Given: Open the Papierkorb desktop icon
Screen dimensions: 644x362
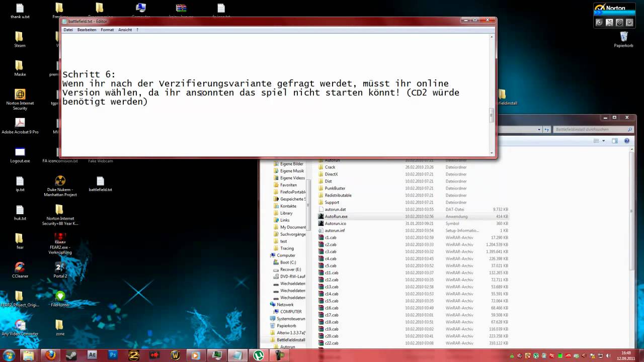Looking at the screenshot, I should tap(623, 39).
